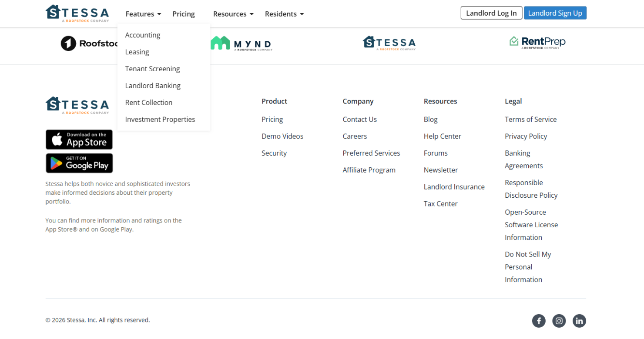Open the Landlord Log In button
Image resolution: width=644 pixels, height=339 pixels.
pos(491,13)
